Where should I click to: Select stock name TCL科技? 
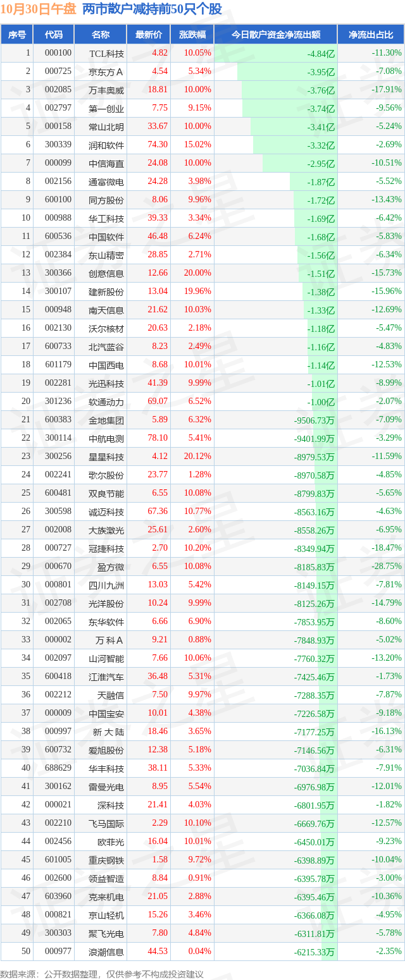(107, 53)
